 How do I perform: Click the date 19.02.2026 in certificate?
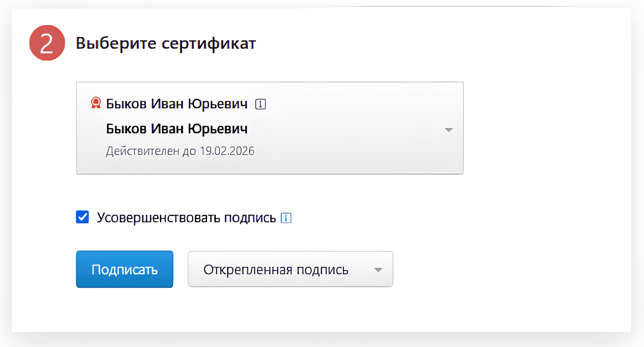227,151
